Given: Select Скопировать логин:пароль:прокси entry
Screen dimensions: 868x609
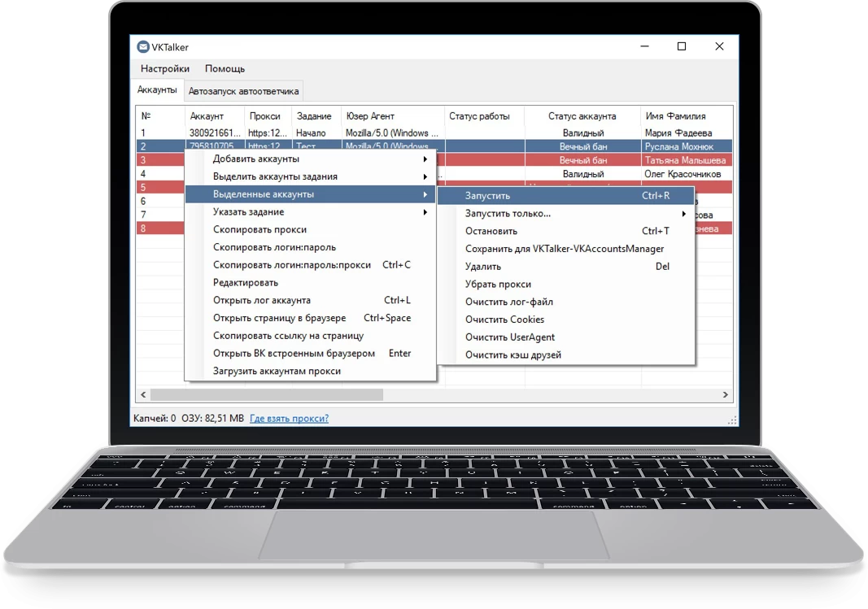Looking at the screenshot, I should [311, 265].
